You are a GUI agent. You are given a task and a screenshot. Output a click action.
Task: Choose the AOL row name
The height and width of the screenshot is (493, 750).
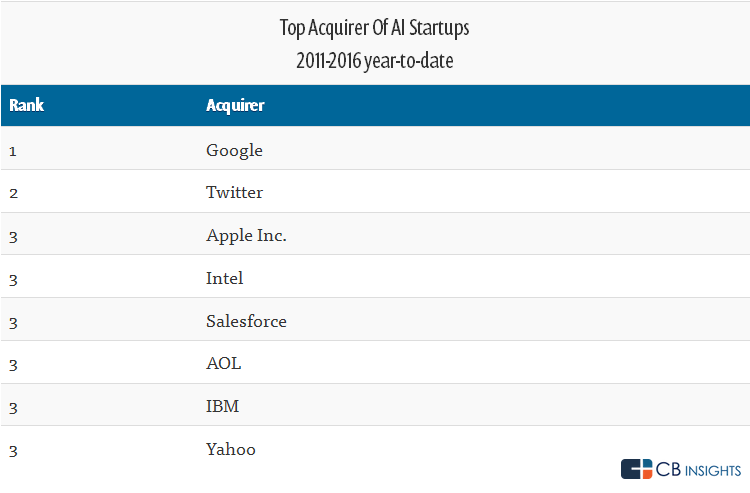point(223,363)
